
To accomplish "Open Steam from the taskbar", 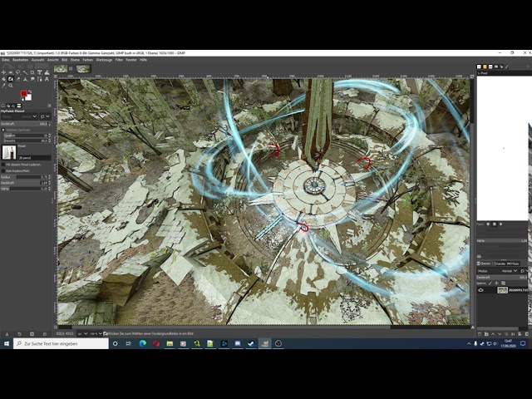I will point(251,343).
